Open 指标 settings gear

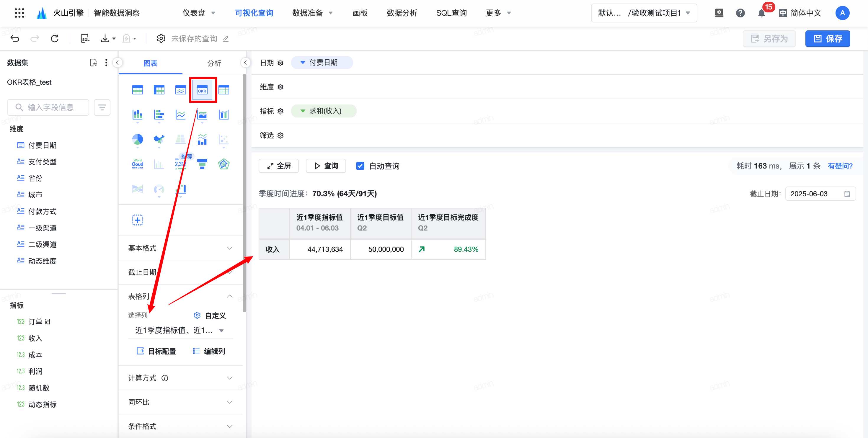pos(280,111)
